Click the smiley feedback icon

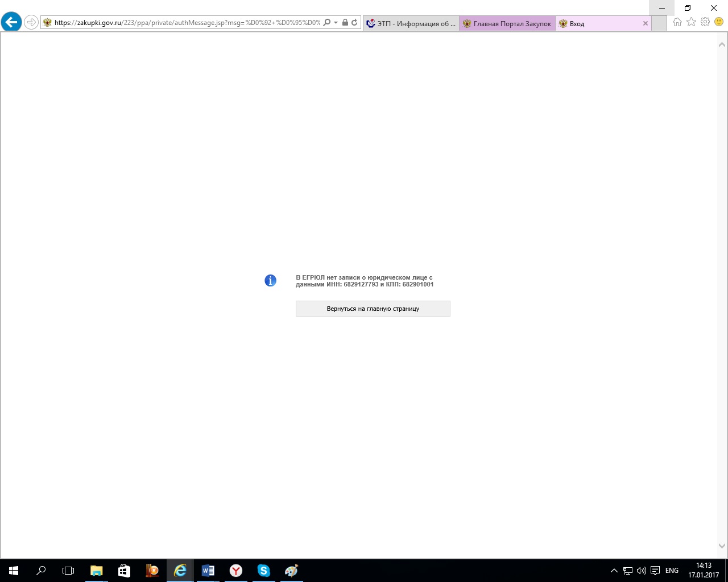(x=719, y=22)
